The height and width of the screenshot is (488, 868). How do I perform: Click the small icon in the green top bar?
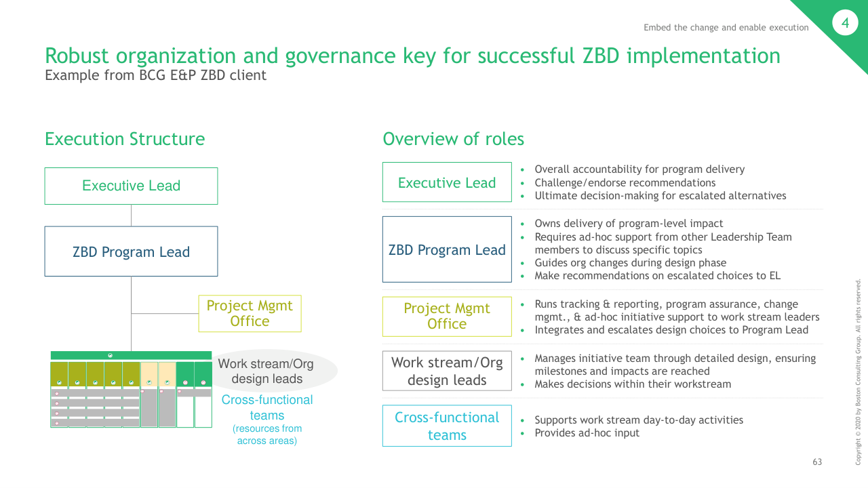click(x=111, y=355)
